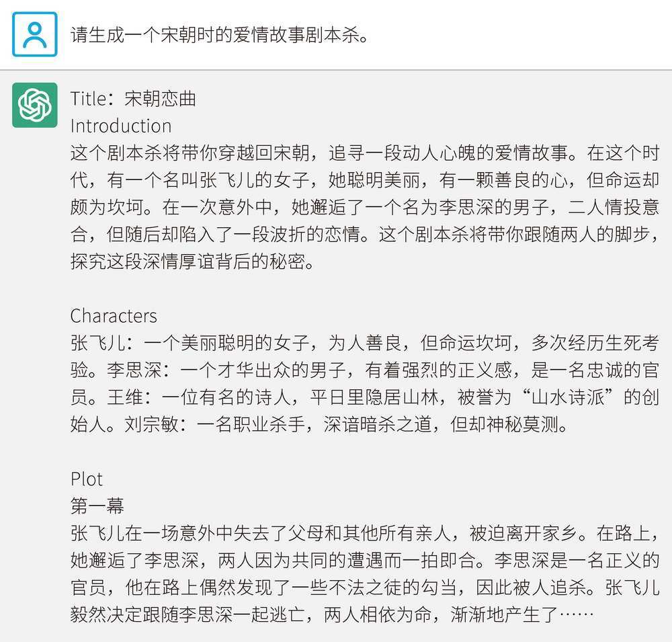Click the 'Introduction' heading
Screen dimensions: 672x642
pos(120,126)
